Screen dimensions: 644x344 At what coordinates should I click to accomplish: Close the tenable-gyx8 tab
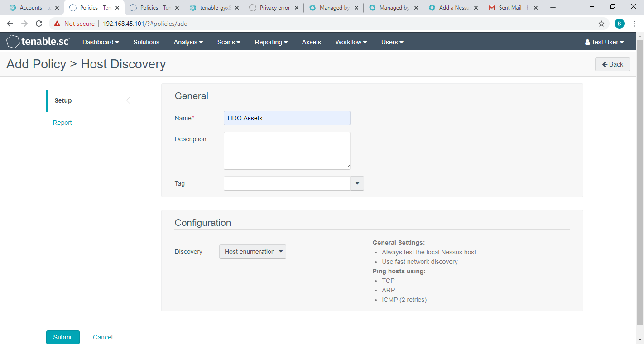pyautogui.click(x=237, y=8)
